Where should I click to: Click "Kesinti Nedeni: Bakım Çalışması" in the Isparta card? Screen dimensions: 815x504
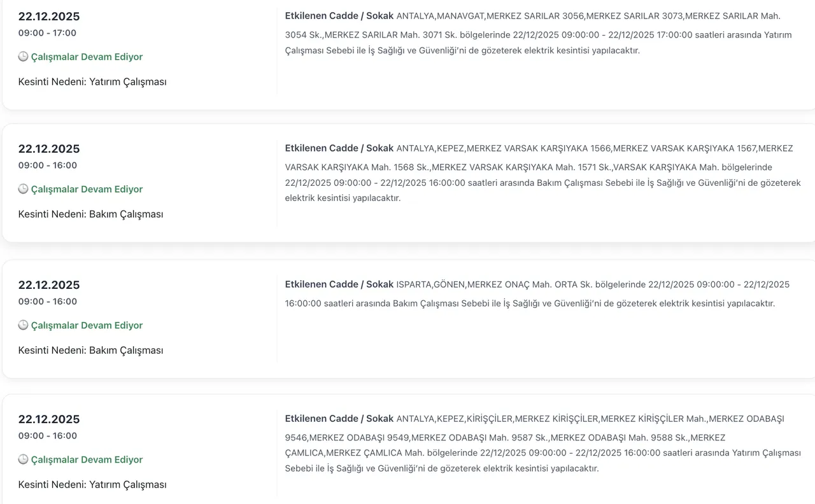click(x=90, y=350)
